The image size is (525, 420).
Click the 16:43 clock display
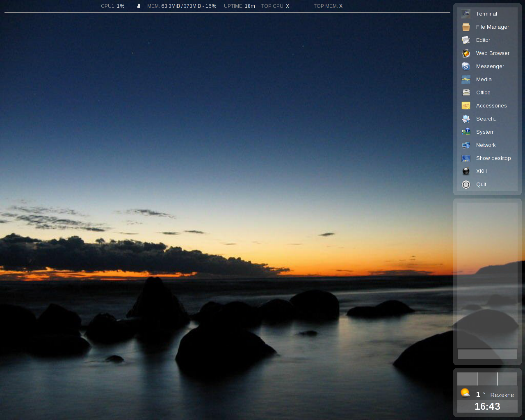tap(487, 406)
